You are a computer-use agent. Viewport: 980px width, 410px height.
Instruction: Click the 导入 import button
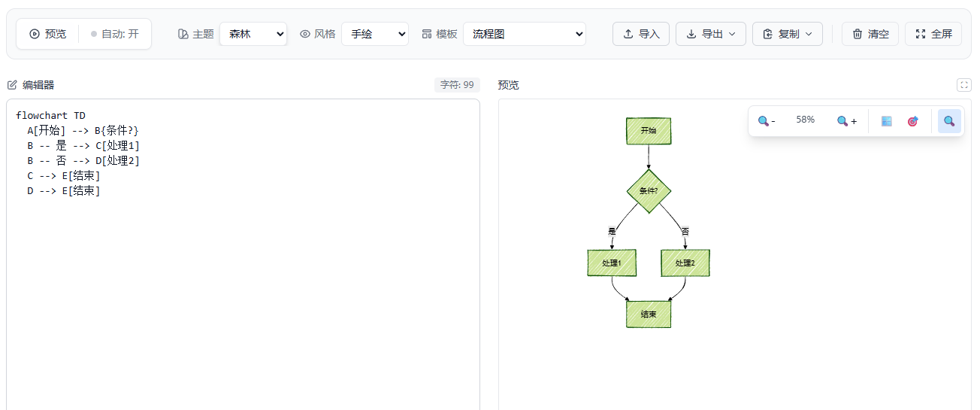point(641,34)
